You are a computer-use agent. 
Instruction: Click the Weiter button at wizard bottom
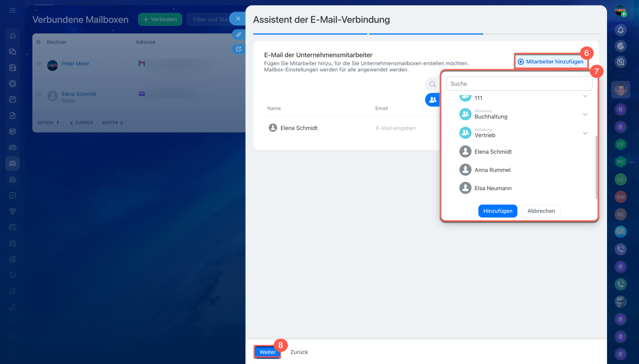(268, 352)
